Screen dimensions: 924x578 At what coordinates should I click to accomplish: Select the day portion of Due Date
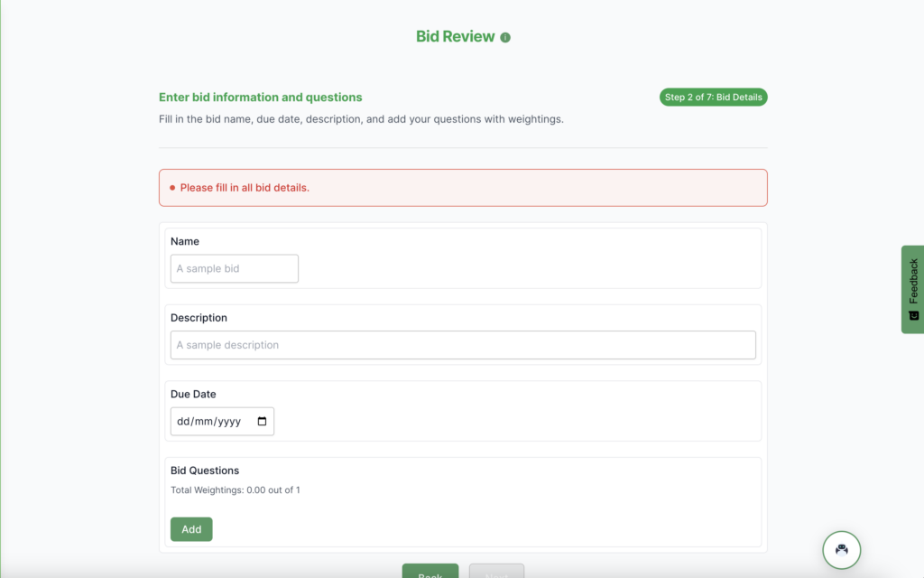click(x=184, y=421)
